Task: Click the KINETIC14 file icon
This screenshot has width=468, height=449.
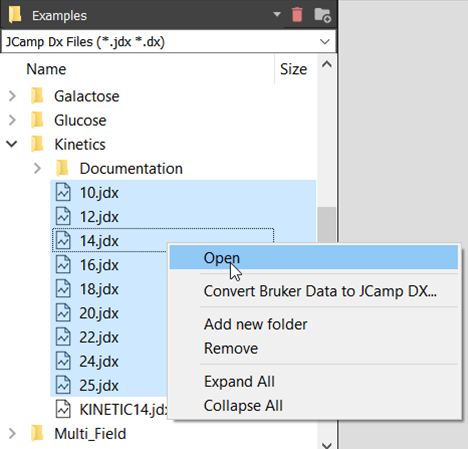Action: click(x=63, y=409)
